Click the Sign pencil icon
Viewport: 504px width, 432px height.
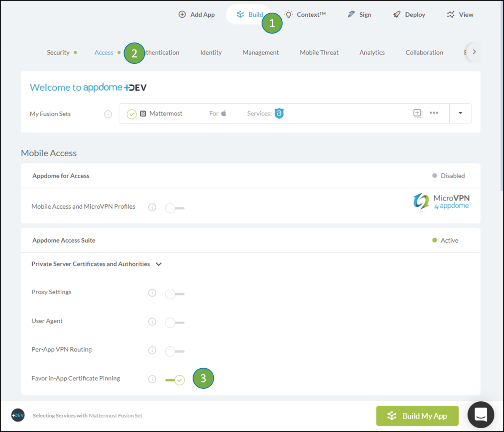(351, 14)
